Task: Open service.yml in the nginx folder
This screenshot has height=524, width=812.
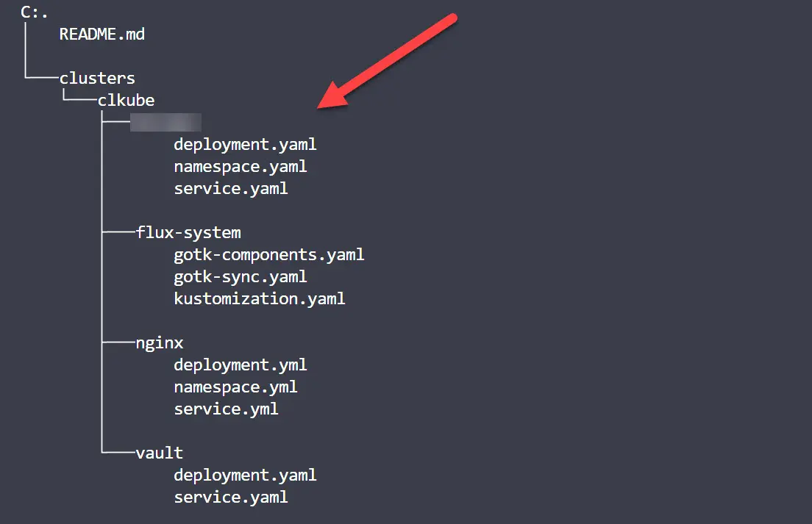Action: (x=226, y=409)
